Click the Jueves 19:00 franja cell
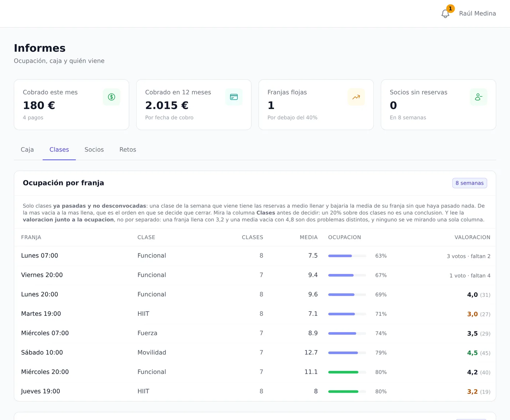Screen dimensions: 510x420 coord(40,391)
